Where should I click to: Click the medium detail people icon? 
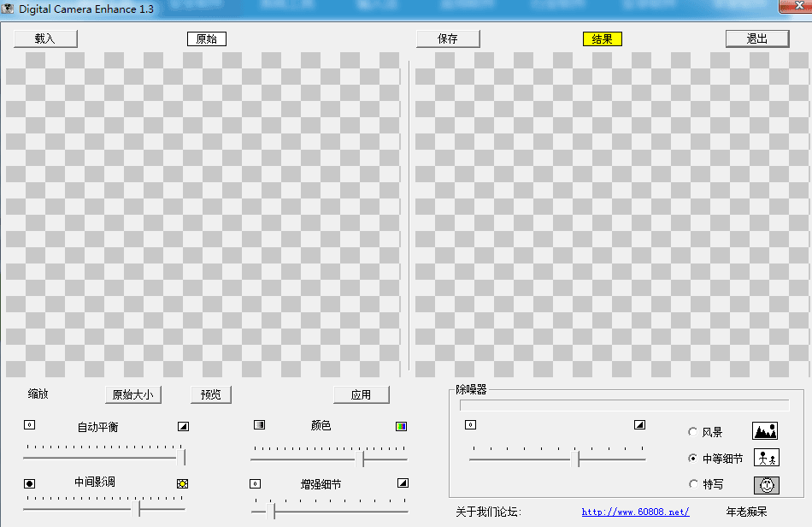click(x=766, y=458)
